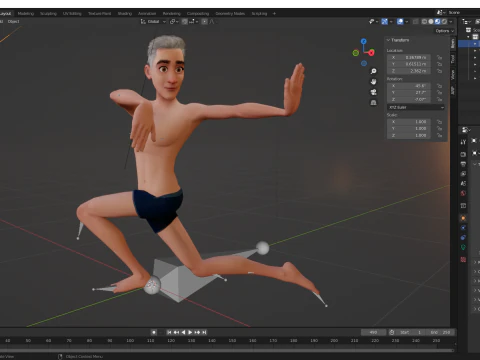Edit the Location Z value field
The image size is (480, 360).
click(409, 71)
